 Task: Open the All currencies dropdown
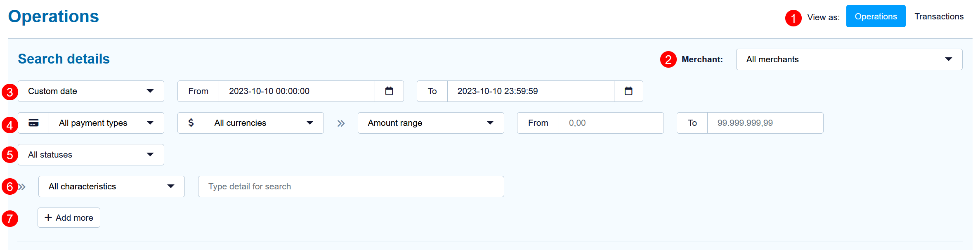tap(263, 123)
